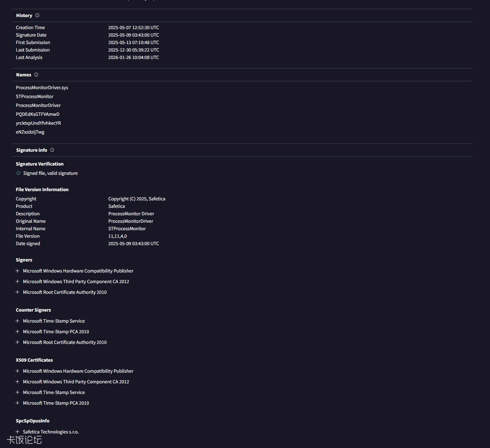Expand Time-Stamp PCA 2010 under X509 Certificates
Image resolution: width=490 pixels, height=448 pixels.
[x=17, y=403]
